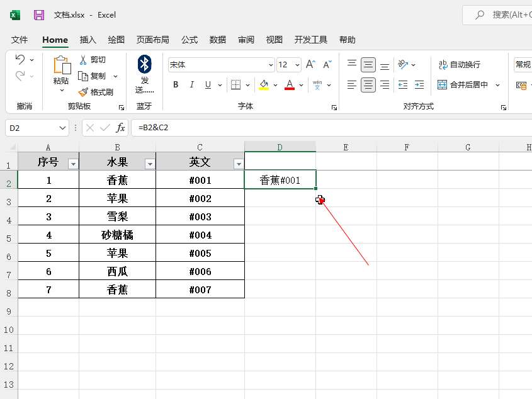Click the Bluetooth send (发送) icon

point(145,64)
